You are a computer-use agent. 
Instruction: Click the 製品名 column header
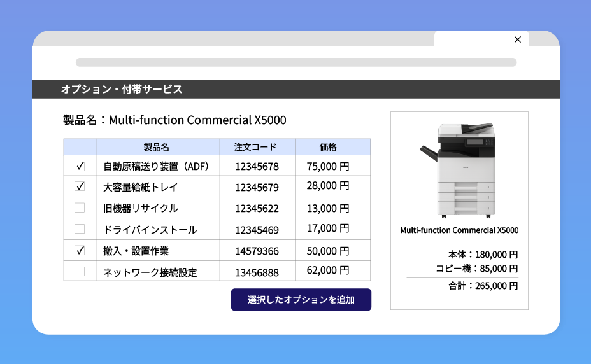(157, 147)
